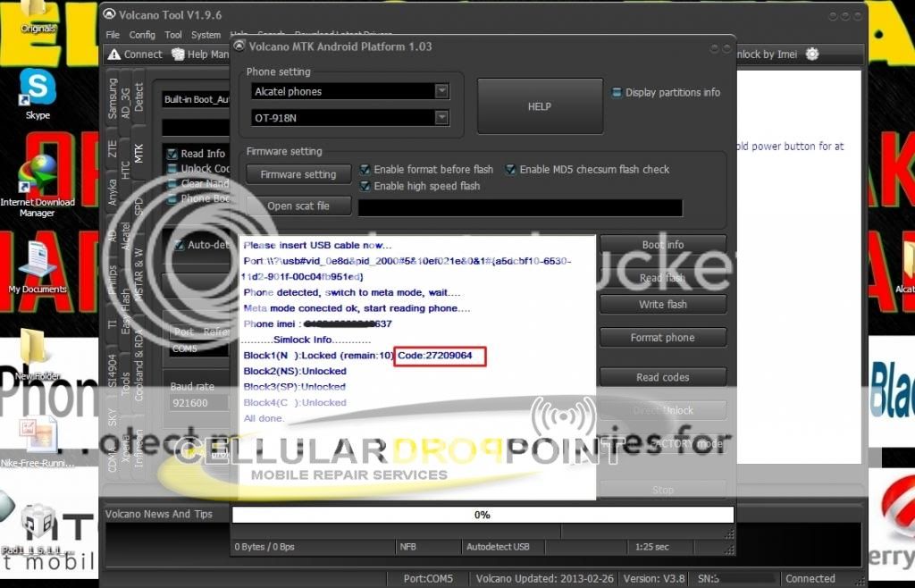915x588 pixels.
Task: Open Internet Download Manager shortcut
Action: [38, 175]
